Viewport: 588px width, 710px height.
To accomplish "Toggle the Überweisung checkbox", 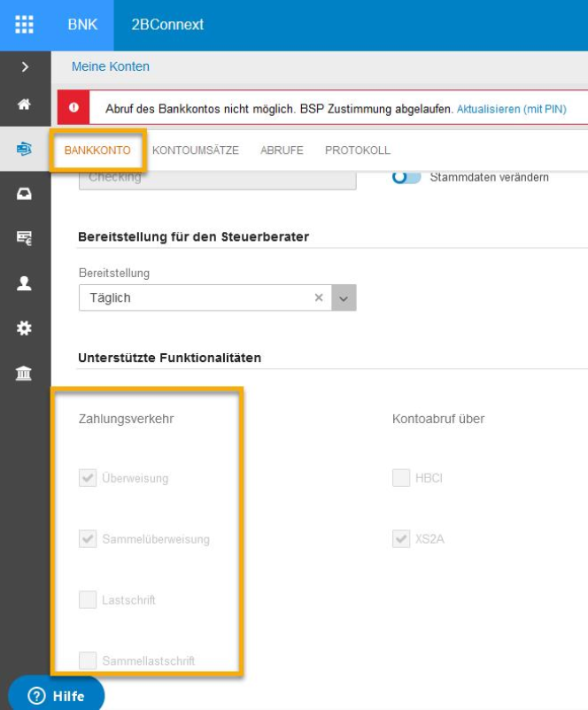I will tap(88, 478).
